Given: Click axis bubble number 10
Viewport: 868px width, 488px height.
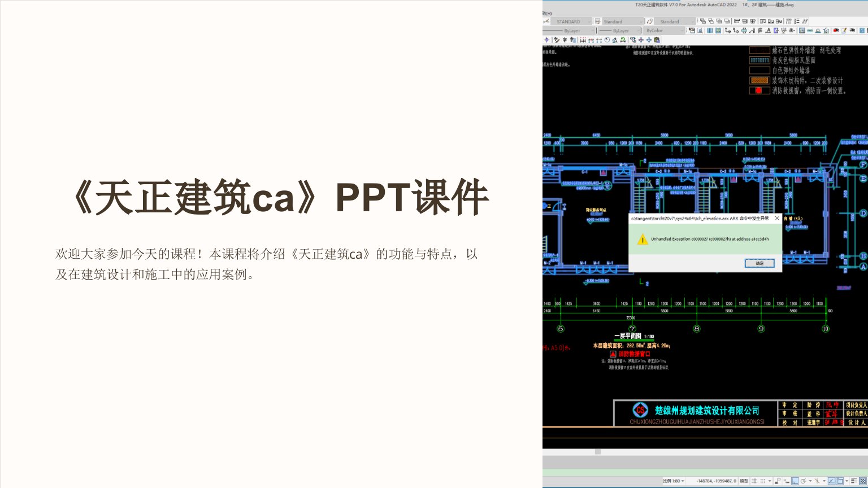Looking at the screenshot, I should (826, 329).
